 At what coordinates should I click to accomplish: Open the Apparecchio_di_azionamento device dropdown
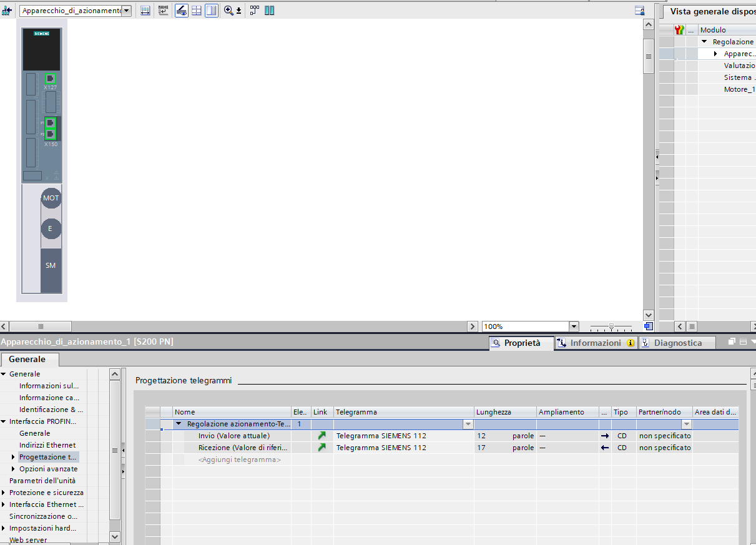[x=127, y=11]
